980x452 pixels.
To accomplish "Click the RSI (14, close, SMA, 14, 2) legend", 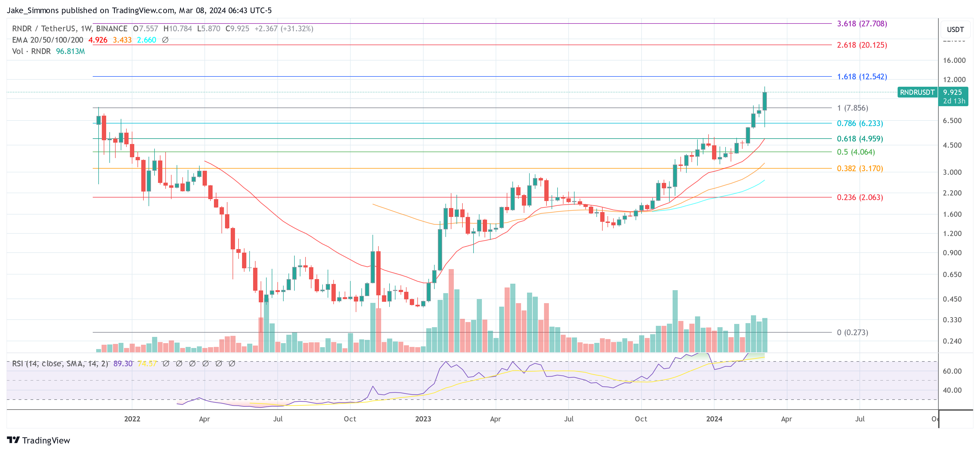I will [x=60, y=364].
